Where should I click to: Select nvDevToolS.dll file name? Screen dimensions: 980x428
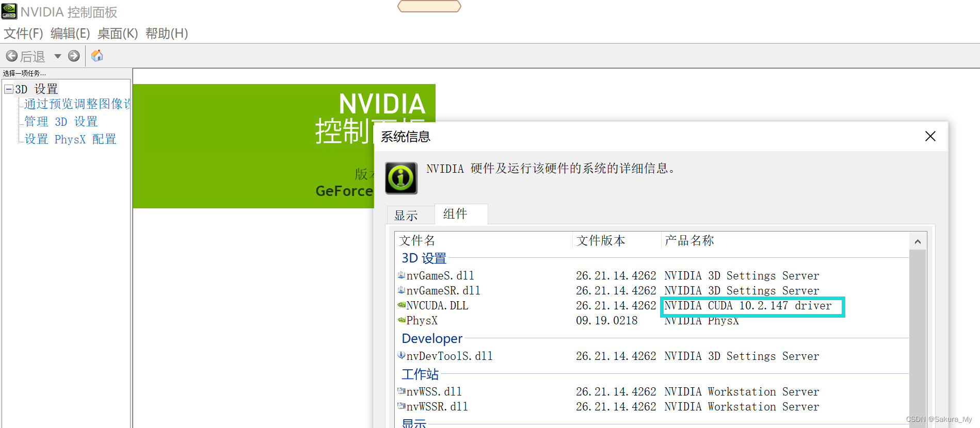tap(449, 356)
